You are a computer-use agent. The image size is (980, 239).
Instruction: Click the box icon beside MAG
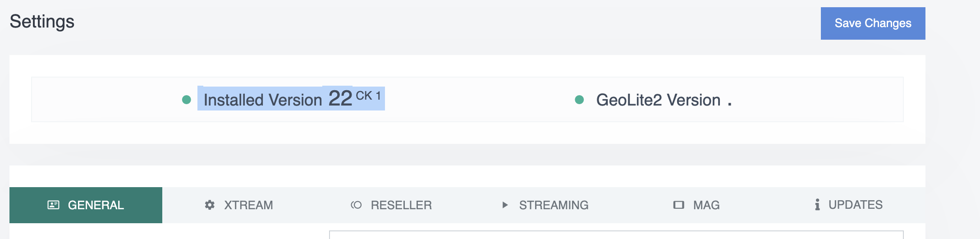tap(678, 205)
